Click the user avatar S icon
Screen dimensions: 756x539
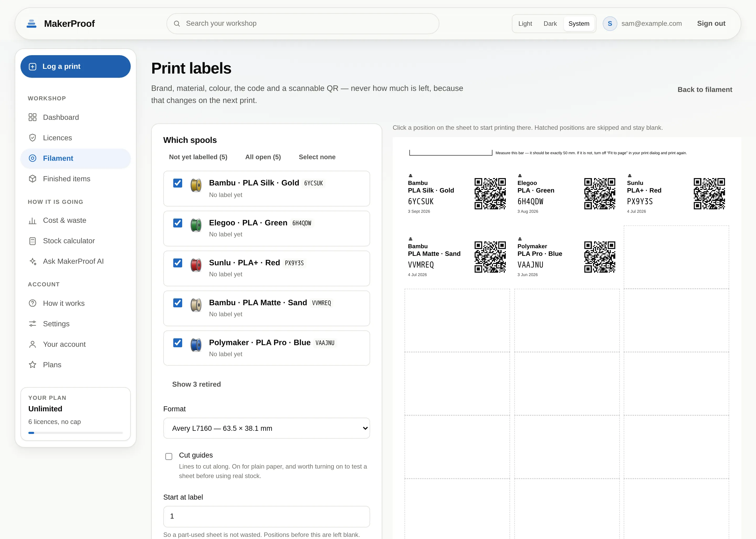[x=610, y=24]
